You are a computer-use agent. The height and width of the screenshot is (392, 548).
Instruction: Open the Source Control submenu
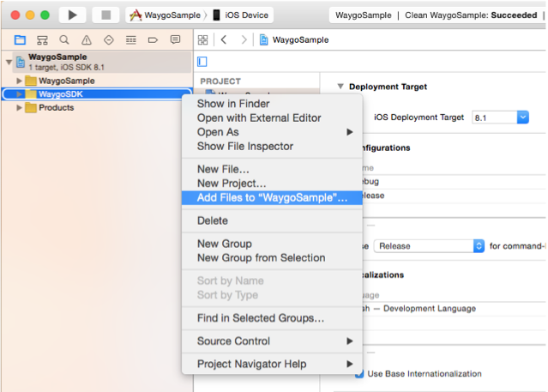coord(272,341)
